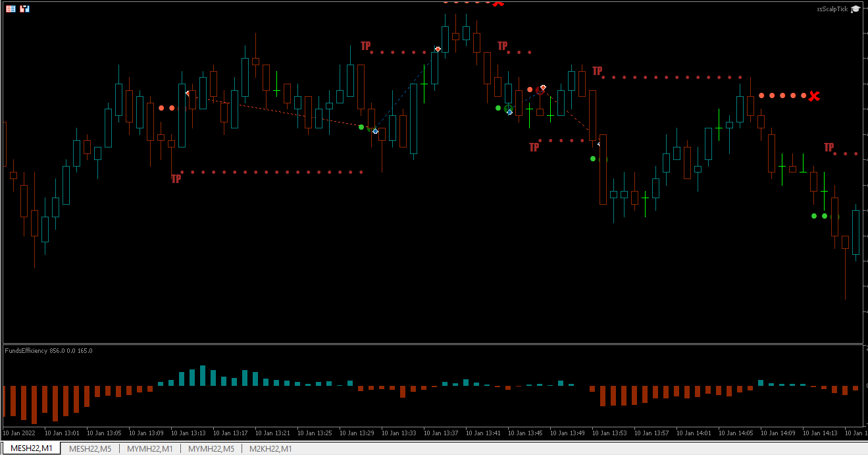Click the graduation cap expert advisor icon

(855, 9)
